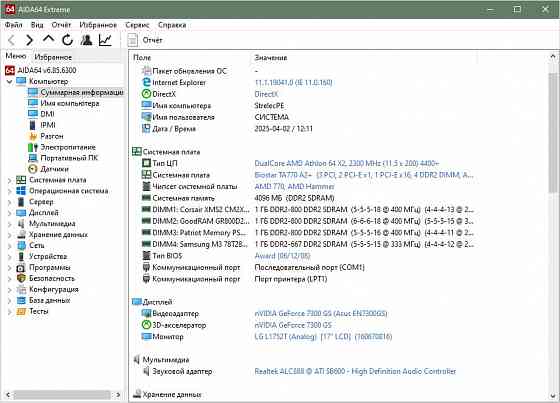
Task: Open the Избранное menu in menu bar
Action: 98,25
